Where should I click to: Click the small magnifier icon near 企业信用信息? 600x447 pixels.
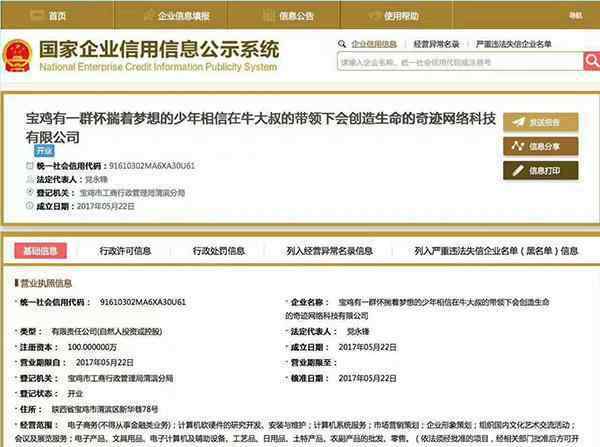pos(342,44)
